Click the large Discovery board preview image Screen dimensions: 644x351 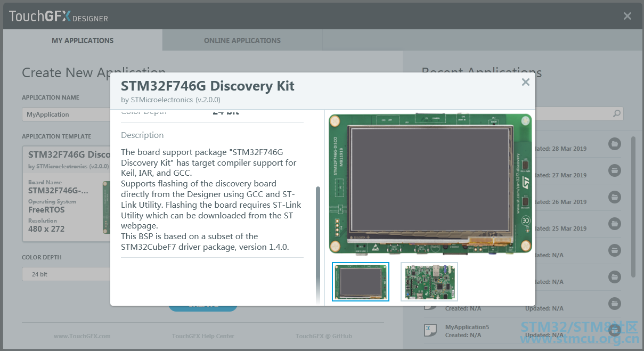pyautogui.click(x=430, y=184)
